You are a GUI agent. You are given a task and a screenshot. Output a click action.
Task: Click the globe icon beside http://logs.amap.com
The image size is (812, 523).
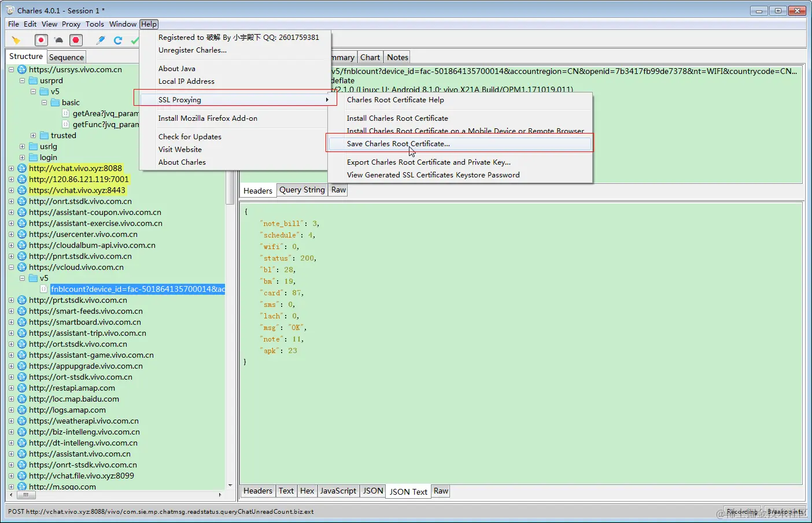pos(22,410)
